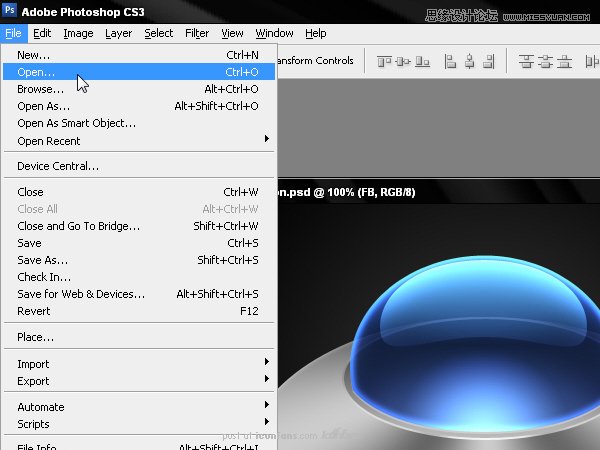
Task: Open the Filter menu
Action: [197, 33]
